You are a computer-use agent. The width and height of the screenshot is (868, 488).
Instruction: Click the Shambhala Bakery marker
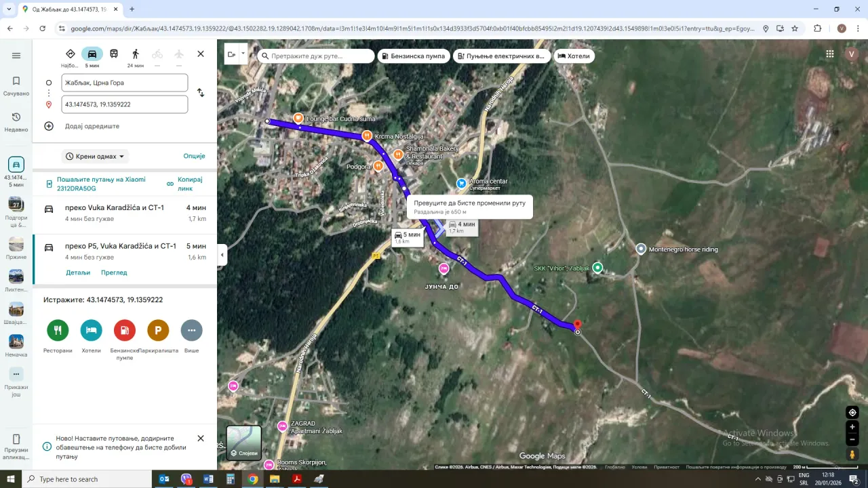[398, 155]
